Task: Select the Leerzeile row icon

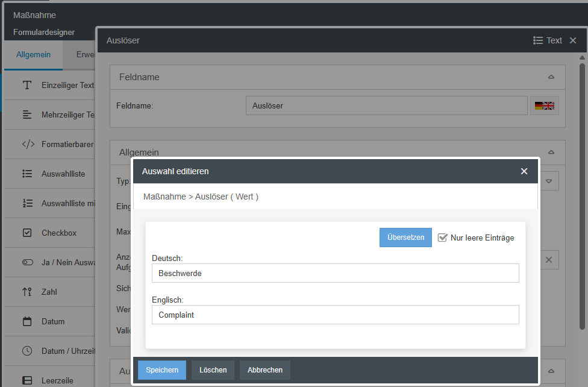Action: 27,380
